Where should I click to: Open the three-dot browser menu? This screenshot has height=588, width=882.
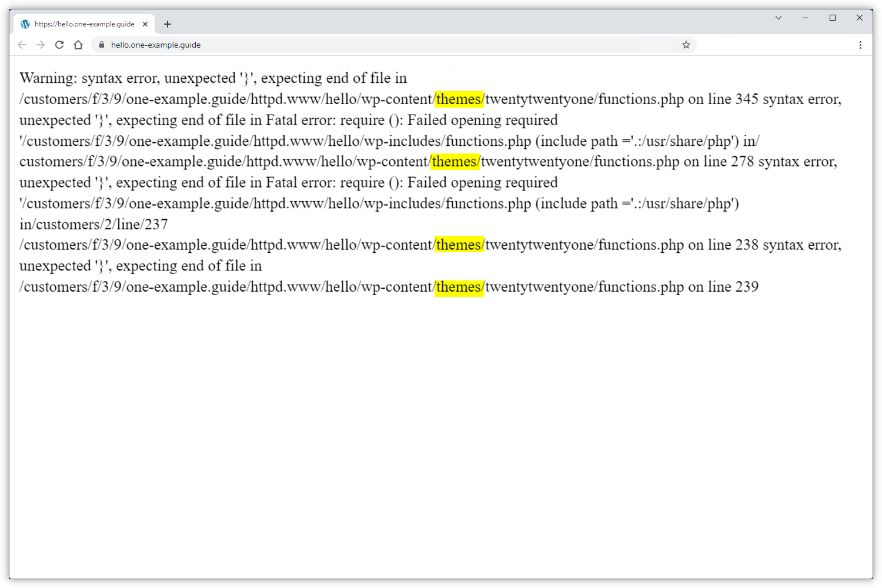(860, 45)
